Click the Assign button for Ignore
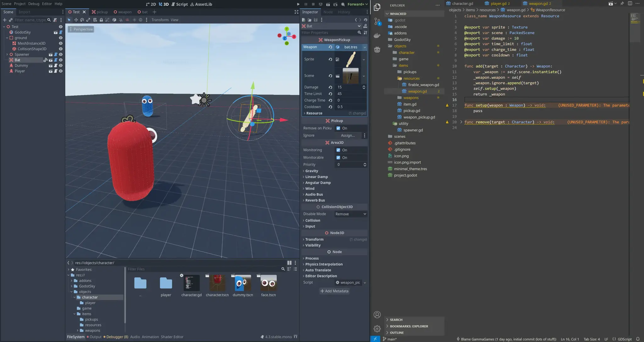 [347, 135]
